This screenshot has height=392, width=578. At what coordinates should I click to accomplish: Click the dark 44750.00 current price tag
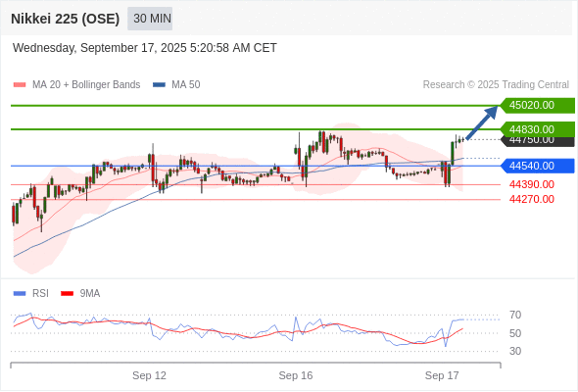(x=538, y=141)
